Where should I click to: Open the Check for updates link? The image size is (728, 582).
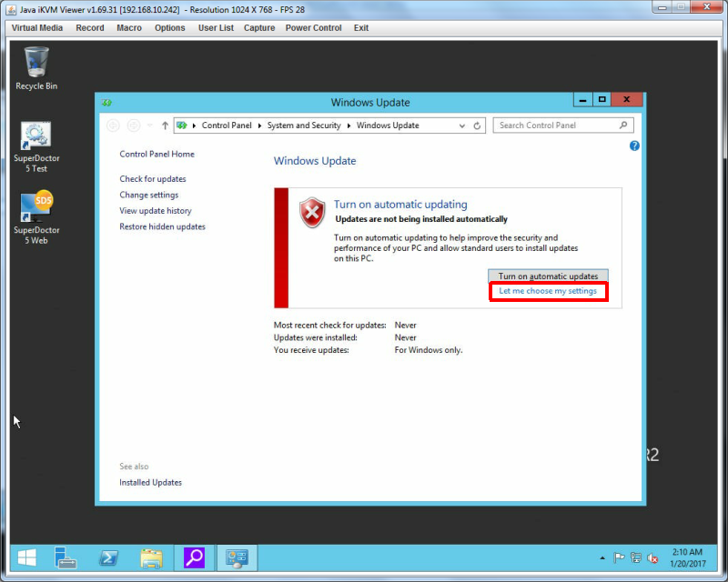tap(153, 179)
